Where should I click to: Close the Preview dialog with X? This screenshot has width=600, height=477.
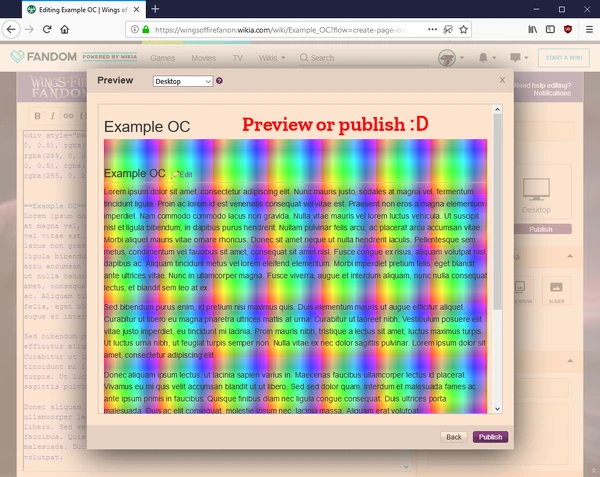[502, 80]
